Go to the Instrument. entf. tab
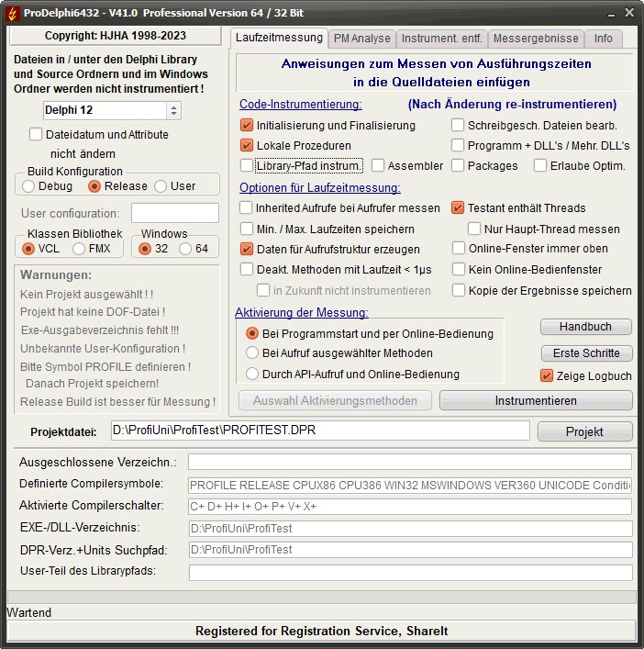 (441, 39)
